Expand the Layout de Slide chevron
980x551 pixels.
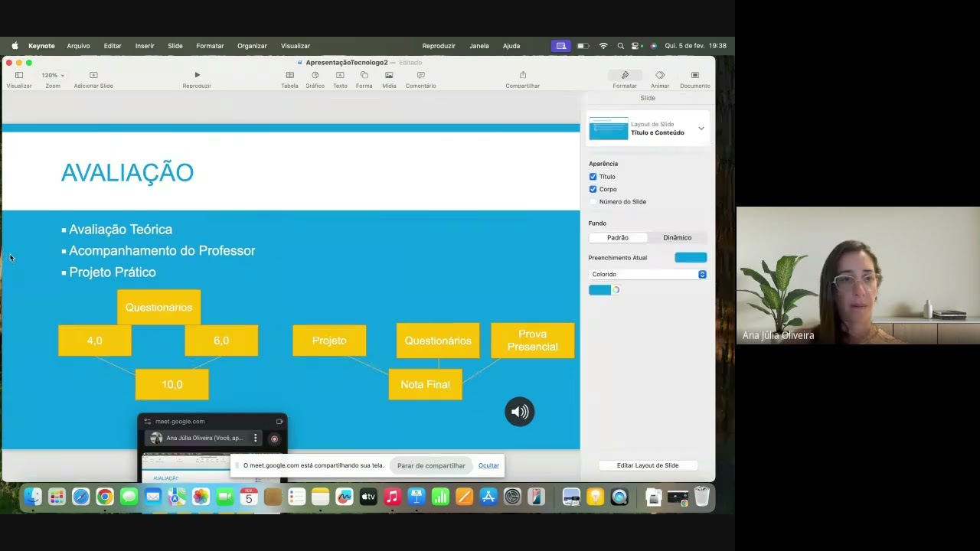[701, 129]
